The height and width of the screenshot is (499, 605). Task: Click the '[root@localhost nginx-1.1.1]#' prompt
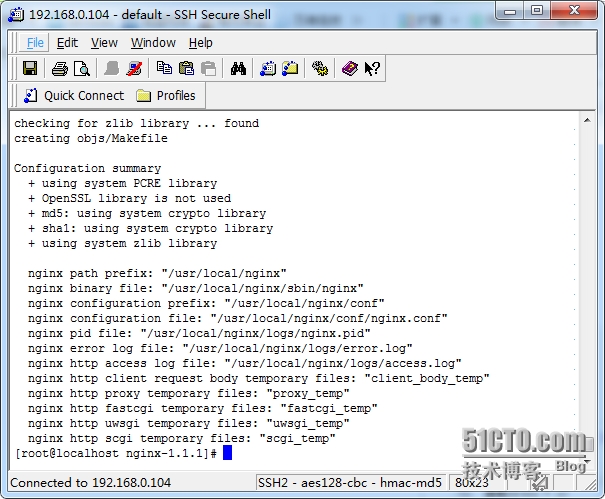(x=115, y=453)
